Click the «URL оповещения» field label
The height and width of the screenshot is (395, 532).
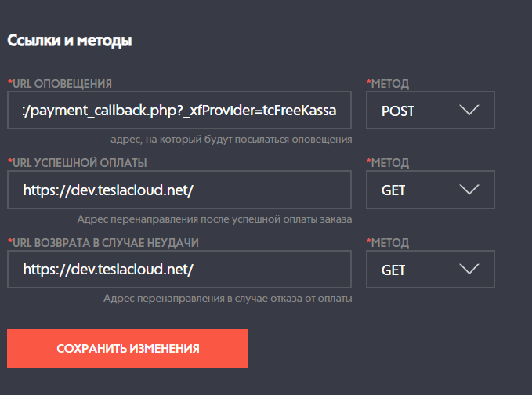point(60,83)
